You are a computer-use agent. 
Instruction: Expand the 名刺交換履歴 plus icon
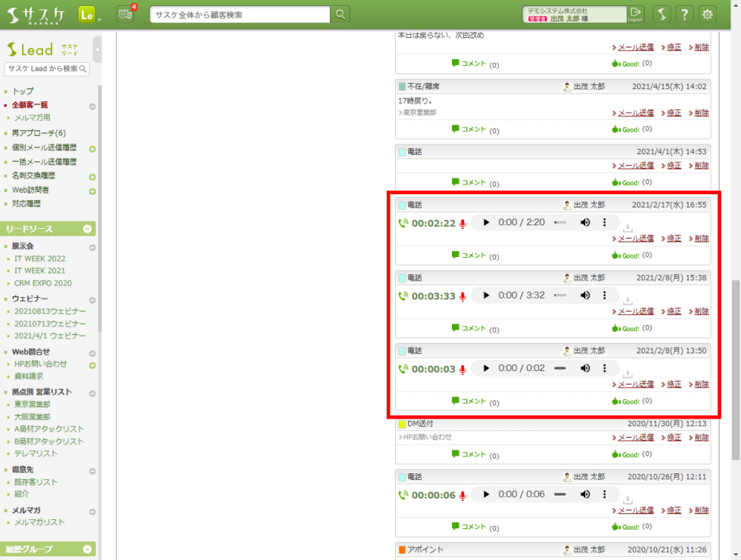coord(93,177)
